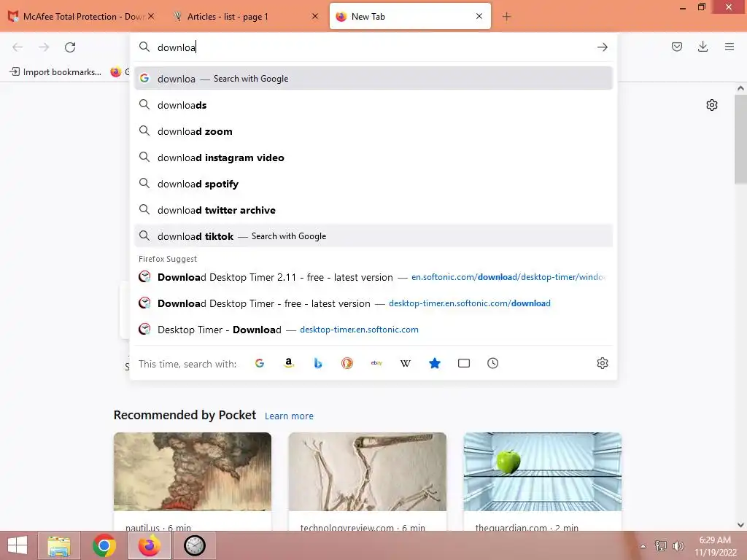Search in Bookmarks using star icon
The height and width of the screenshot is (560, 747).
click(435, 363)
